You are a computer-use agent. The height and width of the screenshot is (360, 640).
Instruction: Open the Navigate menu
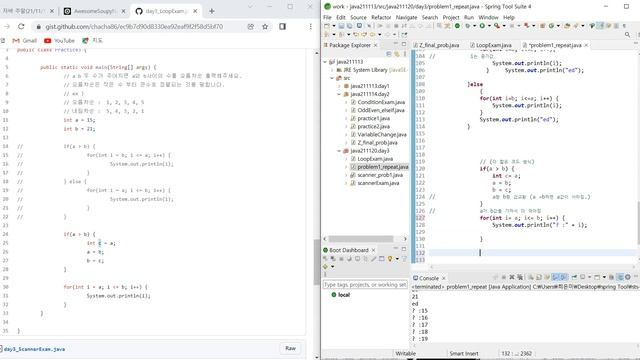click(407, 18)
